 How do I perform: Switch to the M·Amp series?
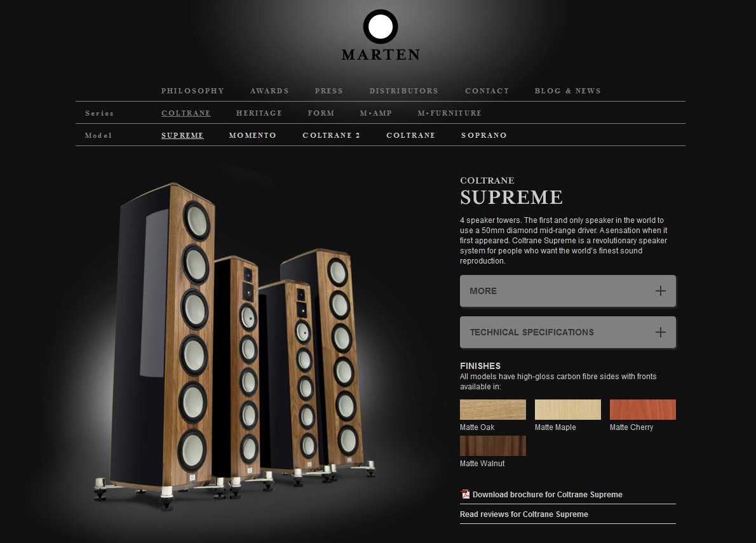click(375, 113)
